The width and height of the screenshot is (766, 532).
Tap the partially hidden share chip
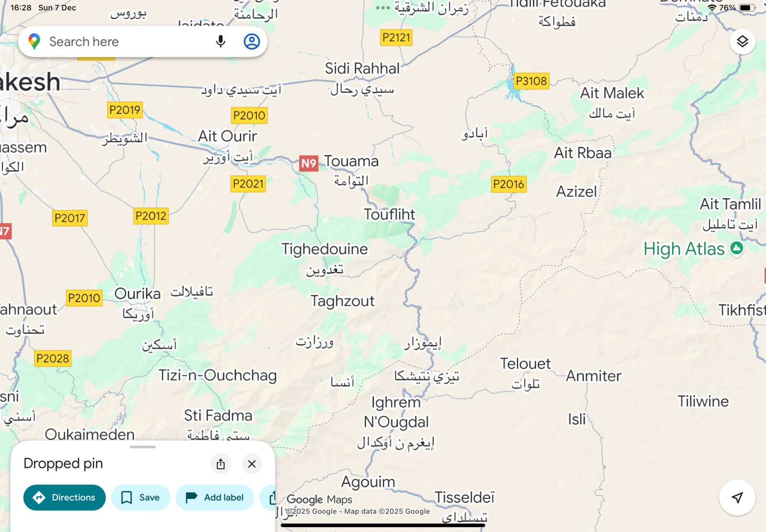click(x=268, y=498)
